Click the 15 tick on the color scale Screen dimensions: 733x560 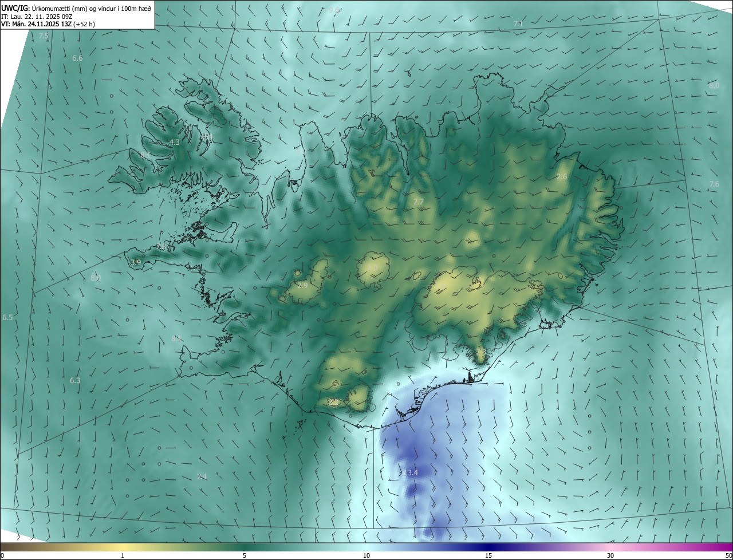click(x=488, y=555)
